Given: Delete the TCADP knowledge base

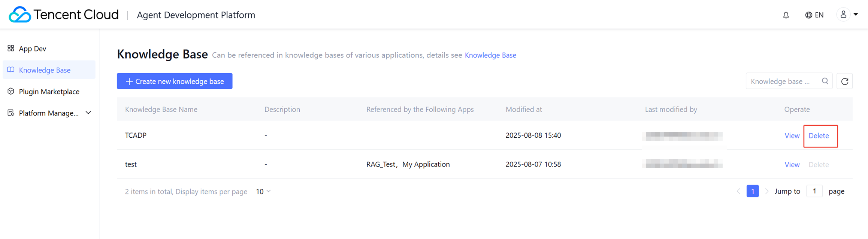Looking at the screenshot, I should point(819,136).
